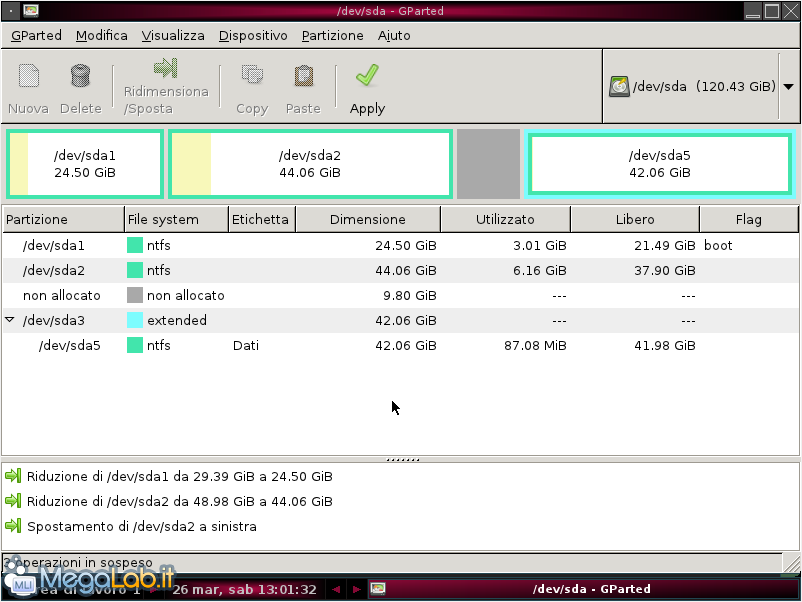
Task: Click the cyan swatch for extended /dev/sda3
Action: pos(135,321)
